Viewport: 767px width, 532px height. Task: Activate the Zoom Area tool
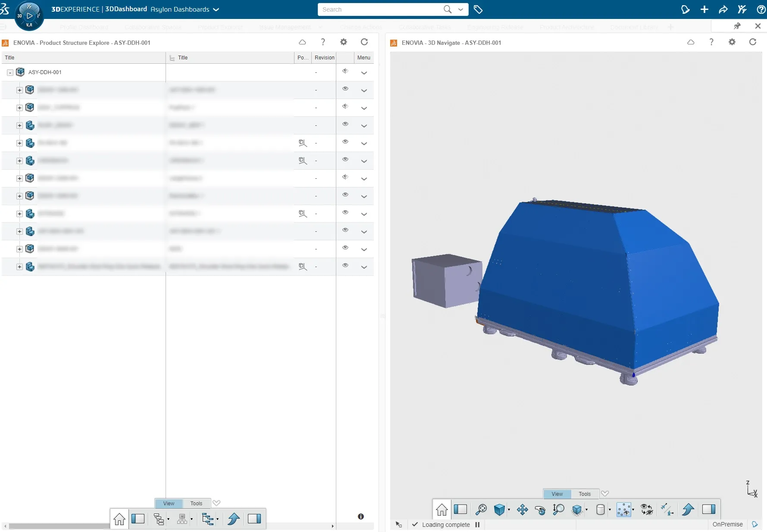(x=482, y=510)
